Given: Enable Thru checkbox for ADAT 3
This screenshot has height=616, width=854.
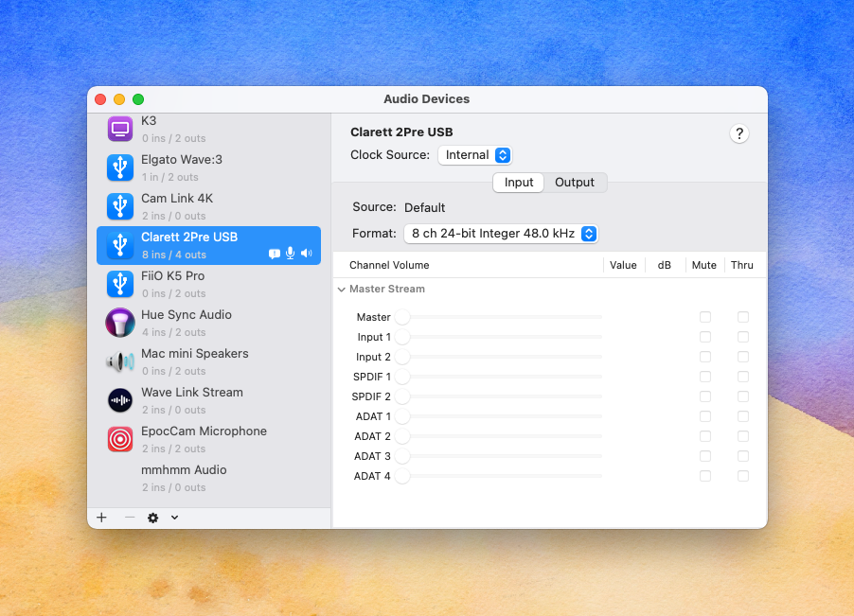Looking at the screenshot, I should tap(743, 456).
